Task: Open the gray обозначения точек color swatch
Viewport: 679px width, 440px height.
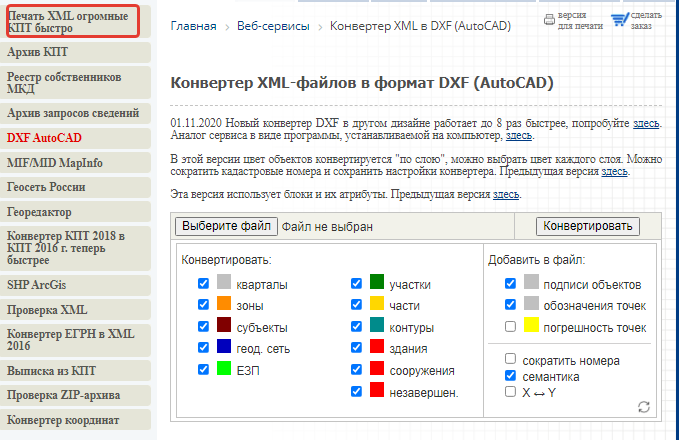Action: pyautogui.click(x=531, y=303)
